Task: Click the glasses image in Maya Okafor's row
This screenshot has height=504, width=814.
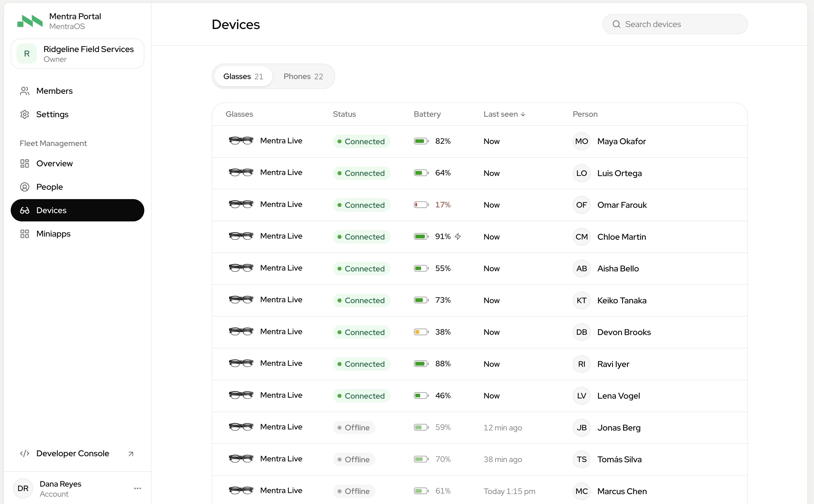Action: point(241,140)
